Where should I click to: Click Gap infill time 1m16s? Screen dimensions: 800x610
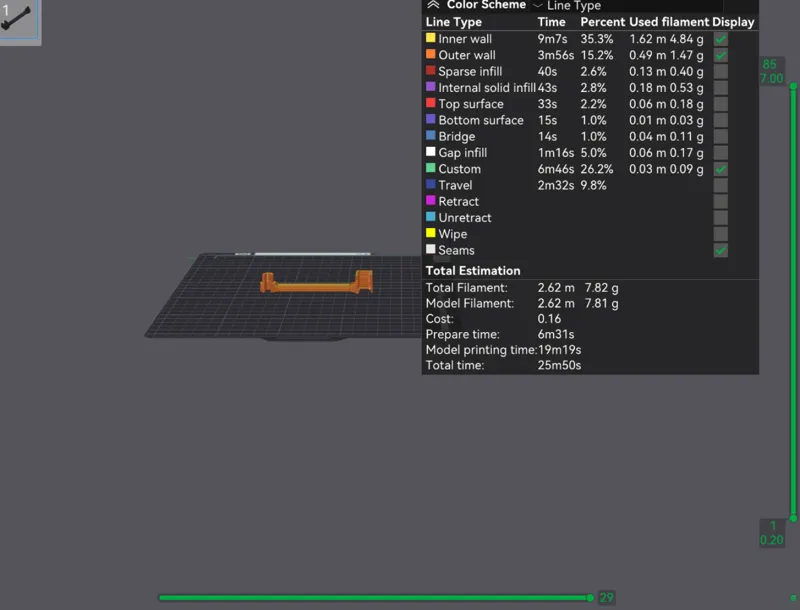click(556, 152)
